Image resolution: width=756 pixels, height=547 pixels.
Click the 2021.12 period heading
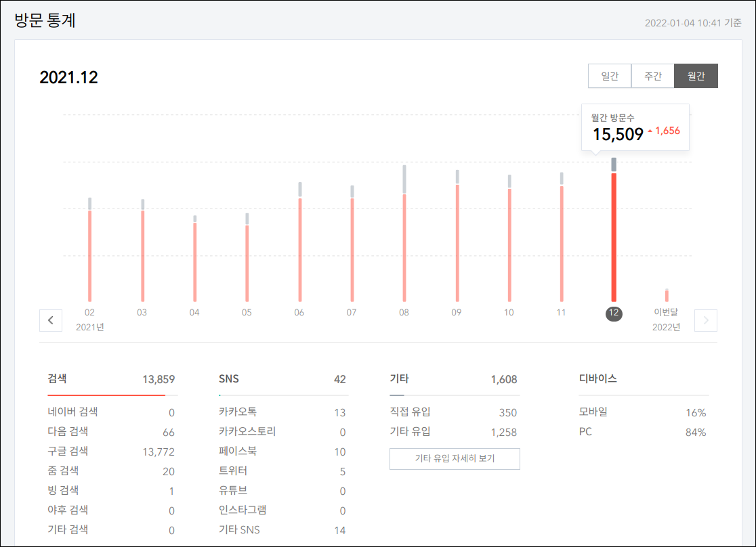[68, 77]
